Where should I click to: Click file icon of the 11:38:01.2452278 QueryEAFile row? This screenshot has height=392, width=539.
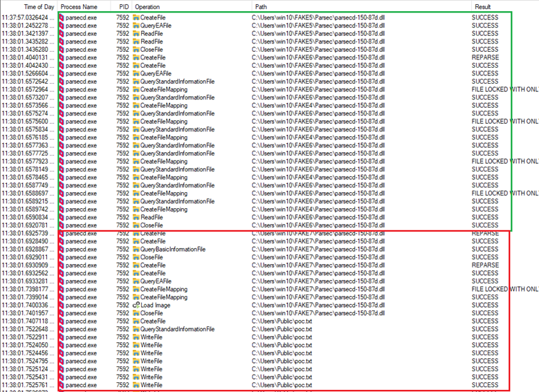tap(136, 26)
